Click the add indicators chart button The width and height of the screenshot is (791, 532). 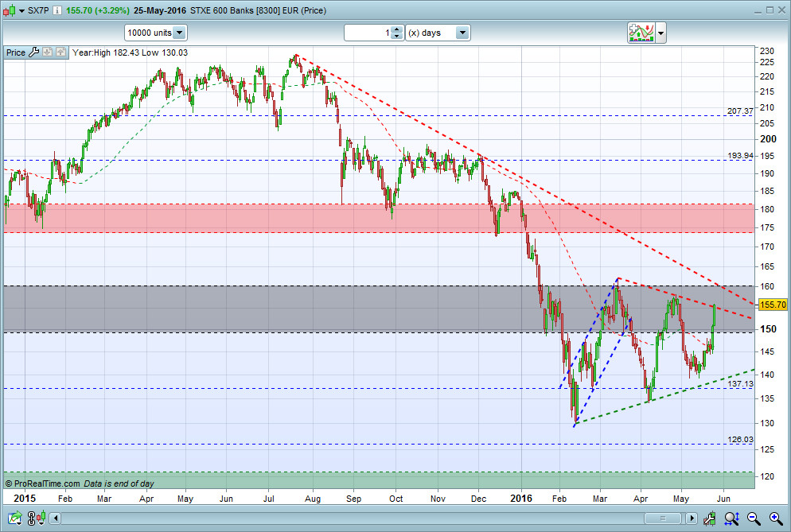641,33
